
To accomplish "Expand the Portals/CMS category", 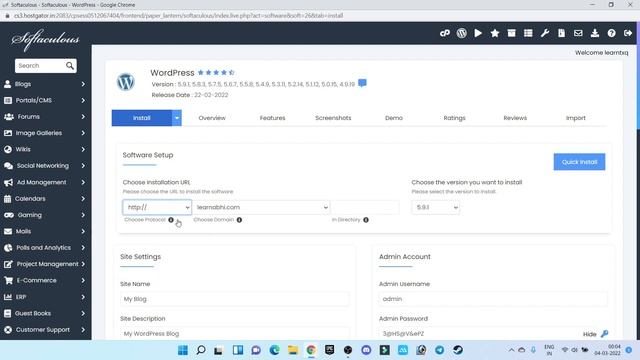I will 45,100.
